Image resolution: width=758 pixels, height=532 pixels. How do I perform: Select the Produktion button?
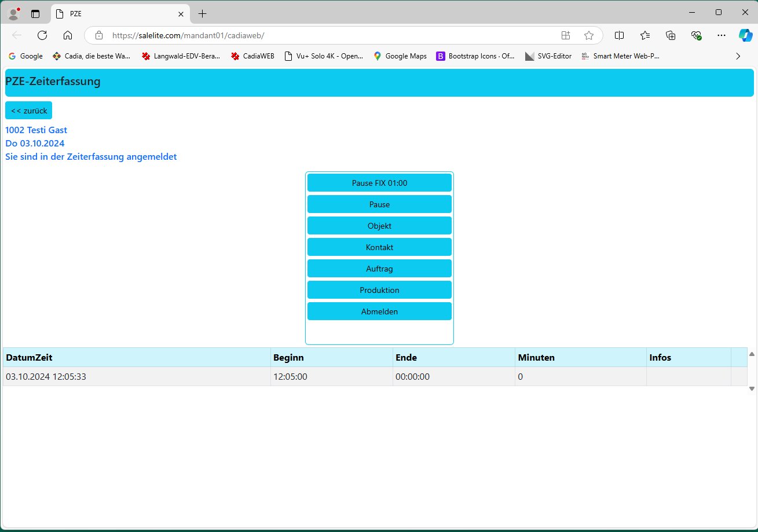pyautogui.click(x=379, y=290)
